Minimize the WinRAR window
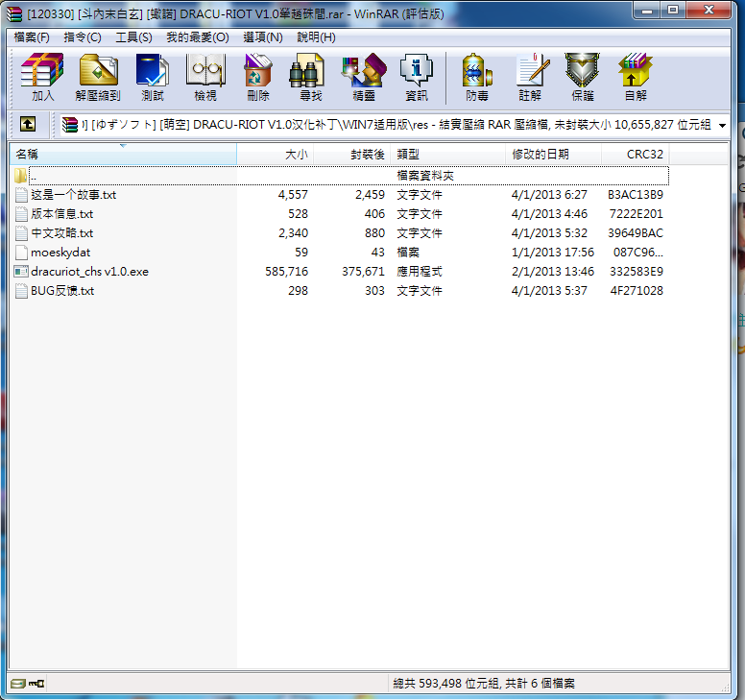The width and height of the screenshot is (745, 700). [x=647, y=10]
